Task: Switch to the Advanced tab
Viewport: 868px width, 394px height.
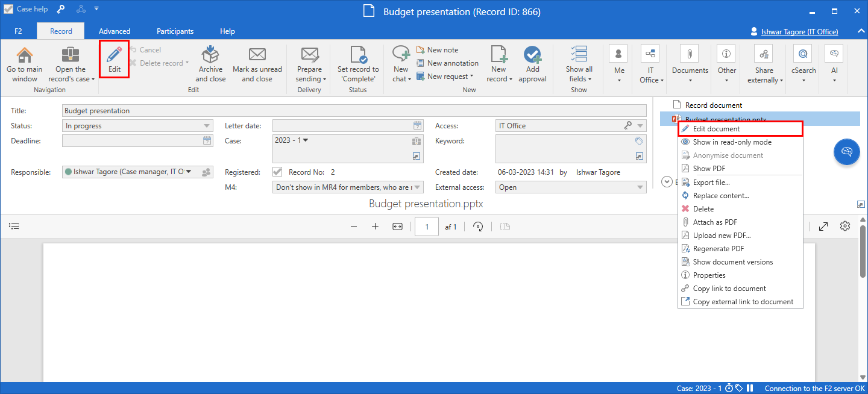Action: 115,31
